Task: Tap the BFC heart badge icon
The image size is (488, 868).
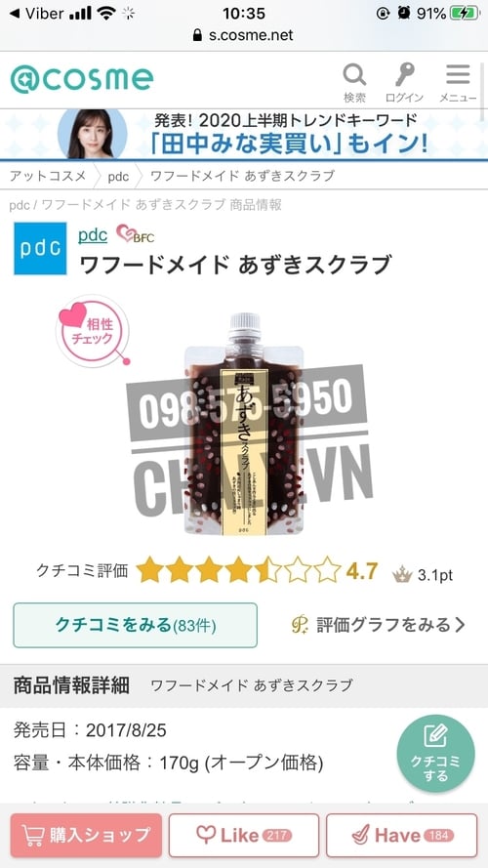Action: [x=135, y=234]
